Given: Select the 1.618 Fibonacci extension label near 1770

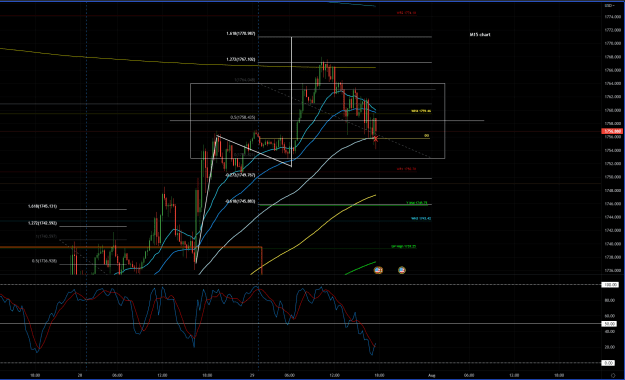Looking at the screenshot, I should [241, 34].
